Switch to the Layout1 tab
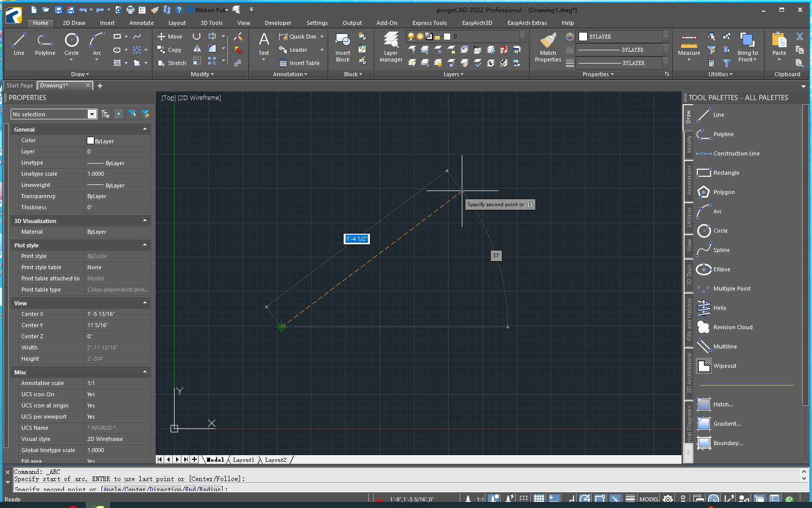 [244, 460]
